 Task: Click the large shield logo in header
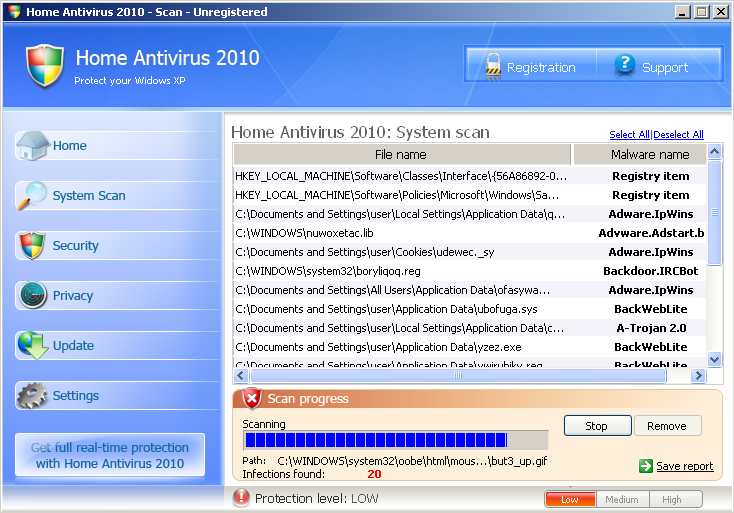44,66
